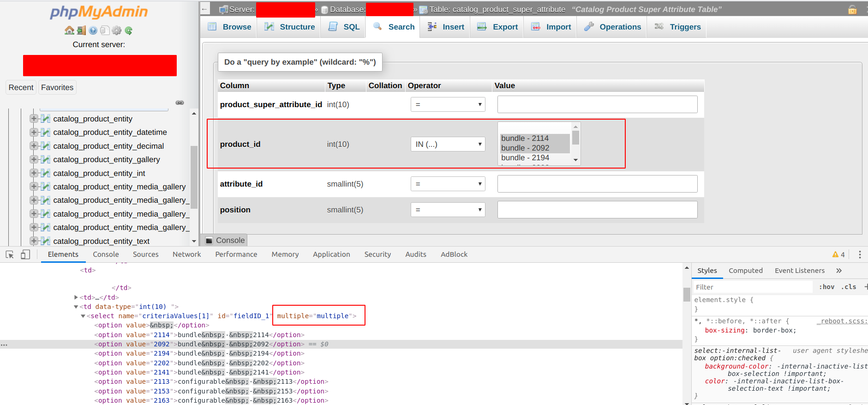Collapse navigation panel with the arrow button

[204, 9]
